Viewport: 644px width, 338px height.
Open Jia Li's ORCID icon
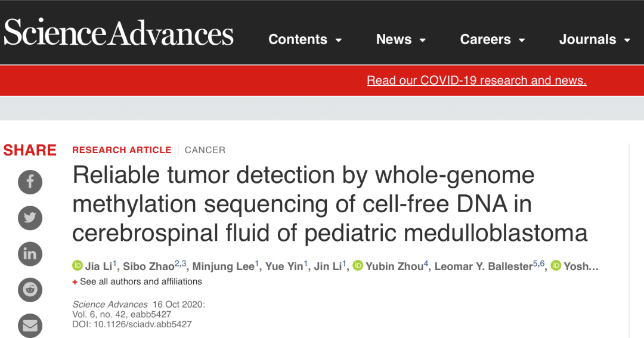77,266
